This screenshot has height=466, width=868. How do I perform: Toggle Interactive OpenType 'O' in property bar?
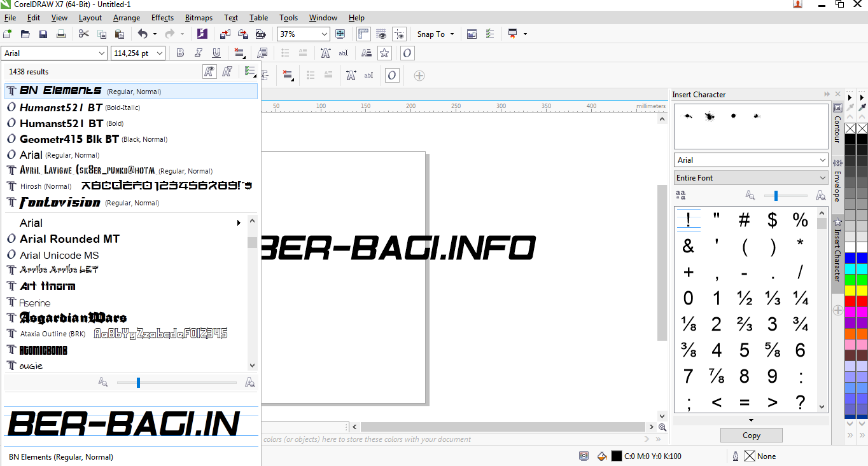(x=407, y=53)
